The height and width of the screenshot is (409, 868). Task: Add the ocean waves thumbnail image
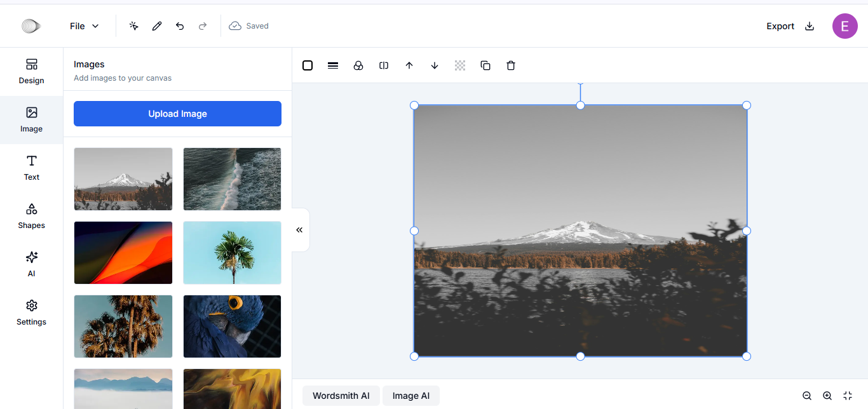232,179
